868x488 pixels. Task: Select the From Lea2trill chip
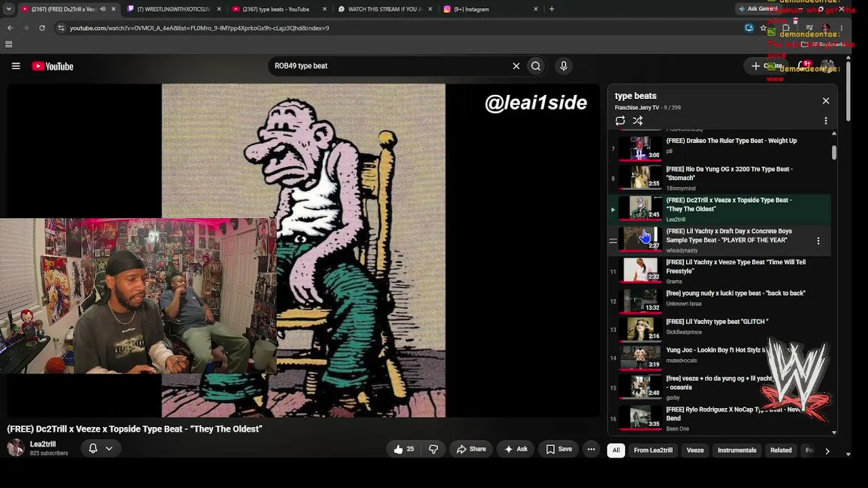click(x=653, y=450)
